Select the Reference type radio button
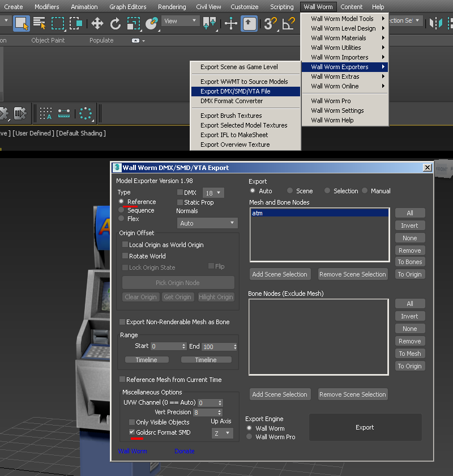The image size is (453, 476). 121,201
